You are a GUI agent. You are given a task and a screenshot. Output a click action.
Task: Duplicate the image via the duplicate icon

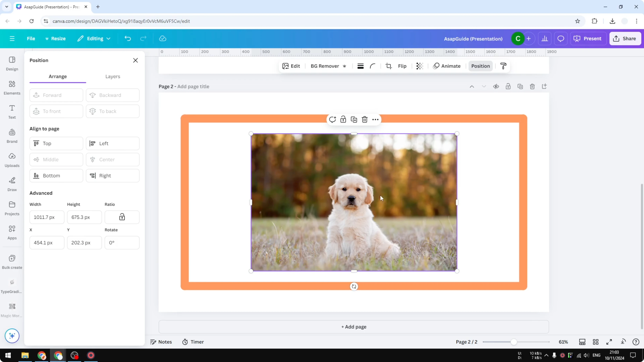coord(354,119)
